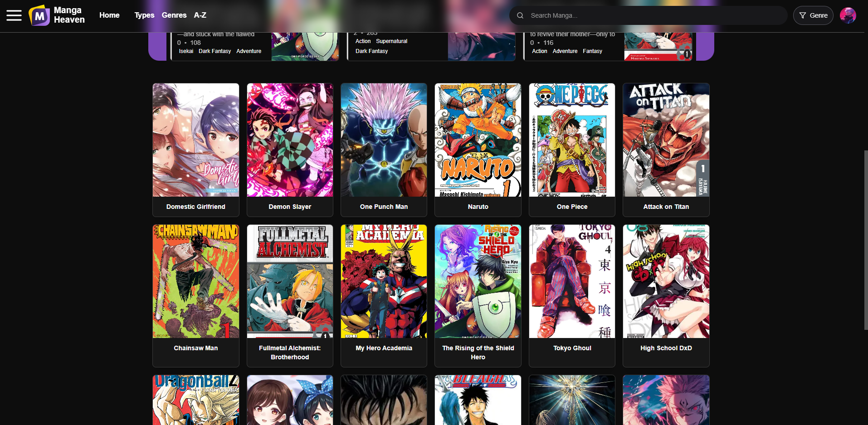Open Tokyo Ghoul cover thumbnail
Image resolution: width=868 pixels, height=425 pixels.
coord(572,281)
